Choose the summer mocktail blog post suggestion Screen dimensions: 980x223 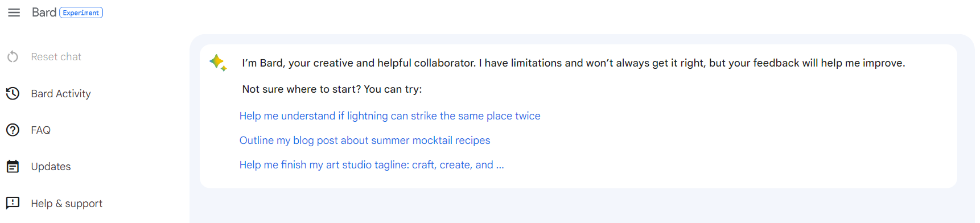coord(365,141)
